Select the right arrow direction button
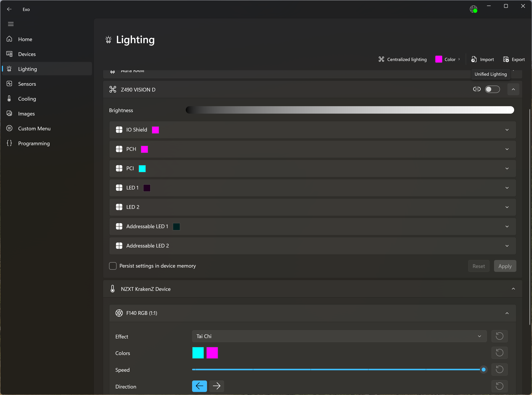Viewport: 532px width, 395px height. tap(216, 386)
